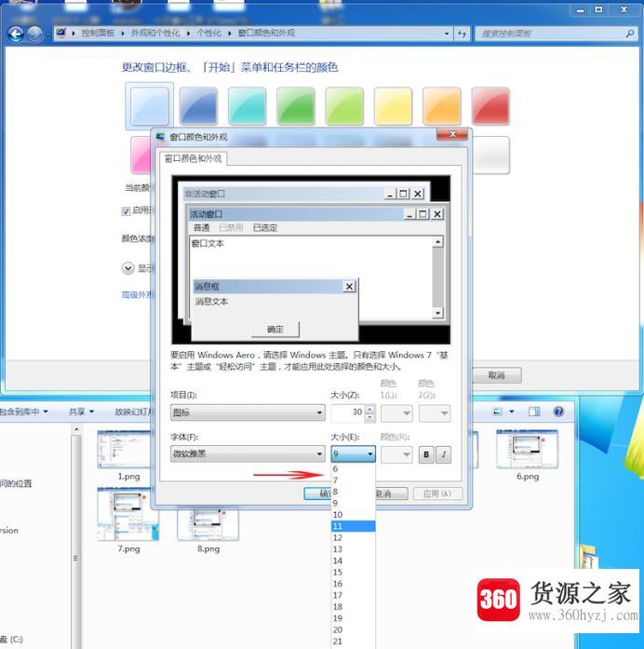Click the preview scrollbar down arrow
The image size is (644, 649).
point(437,313)
